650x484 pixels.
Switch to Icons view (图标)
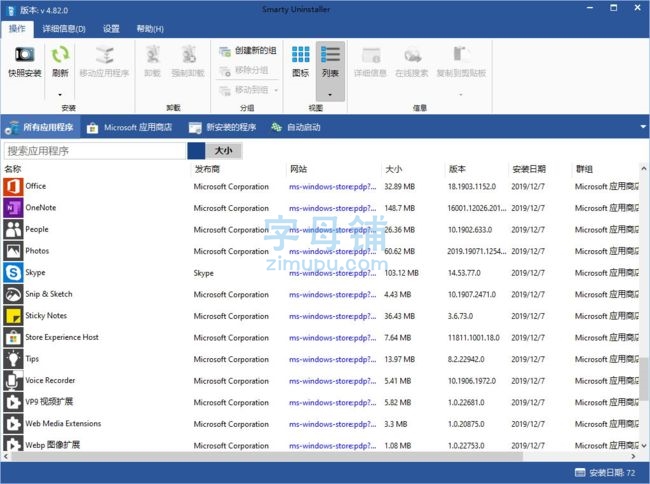point(301,61)
